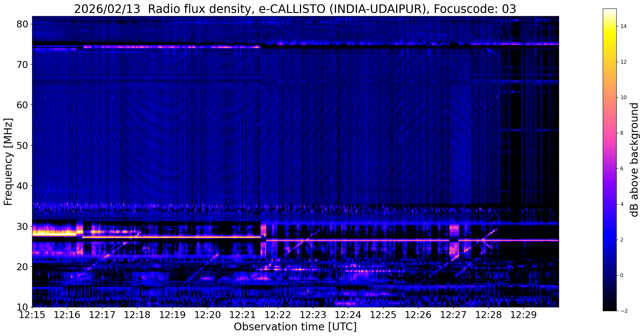Click the 12:29 time tick label
644x336 pixels.
pyautogui.click(x=524, y=315)
